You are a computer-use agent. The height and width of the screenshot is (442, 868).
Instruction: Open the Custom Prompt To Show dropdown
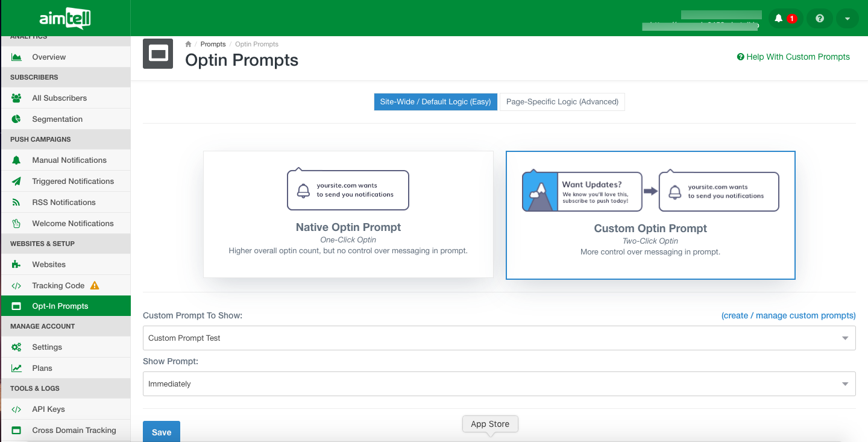[x=498, y=338]
